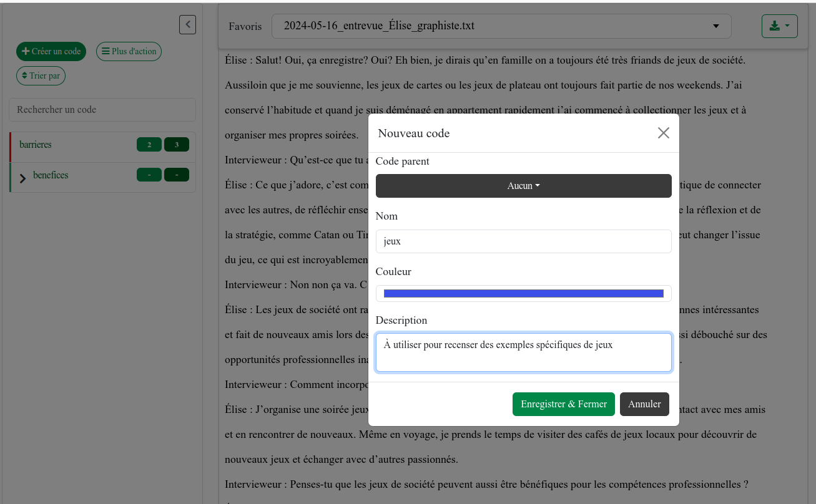The width and height of the screenshot is (816, 504).
Task: Open the file selector showing 2024-05-16_entrevue_Élise_graphiste.txt
Action: click(501, 26)
